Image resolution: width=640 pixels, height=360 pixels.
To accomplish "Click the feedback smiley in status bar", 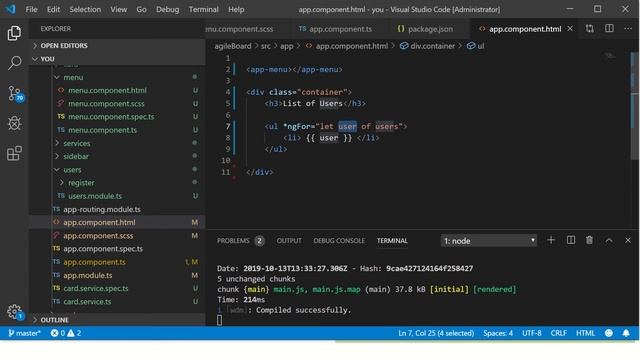I will point(609,333).
